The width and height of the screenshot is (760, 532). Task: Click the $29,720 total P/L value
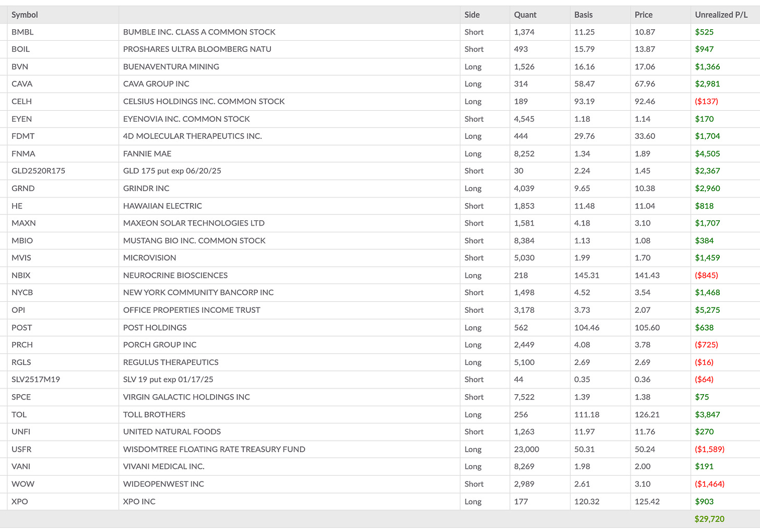point(709,519)
